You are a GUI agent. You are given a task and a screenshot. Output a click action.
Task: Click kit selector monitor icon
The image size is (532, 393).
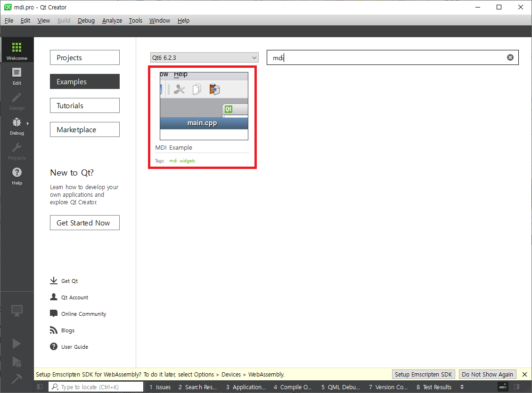pyautogui.click(x=16, y=310)
